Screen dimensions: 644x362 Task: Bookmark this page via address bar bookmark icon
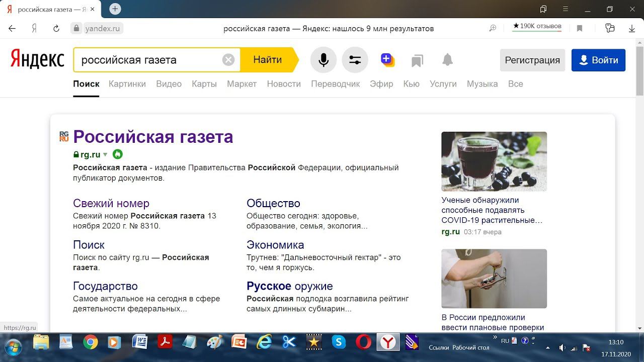coord(580,29)
